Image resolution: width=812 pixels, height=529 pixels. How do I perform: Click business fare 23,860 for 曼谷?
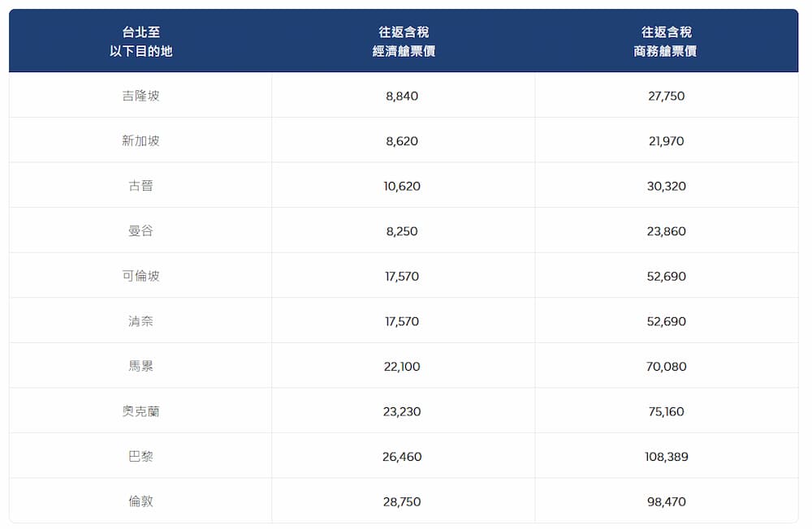(x=666, y=231)
